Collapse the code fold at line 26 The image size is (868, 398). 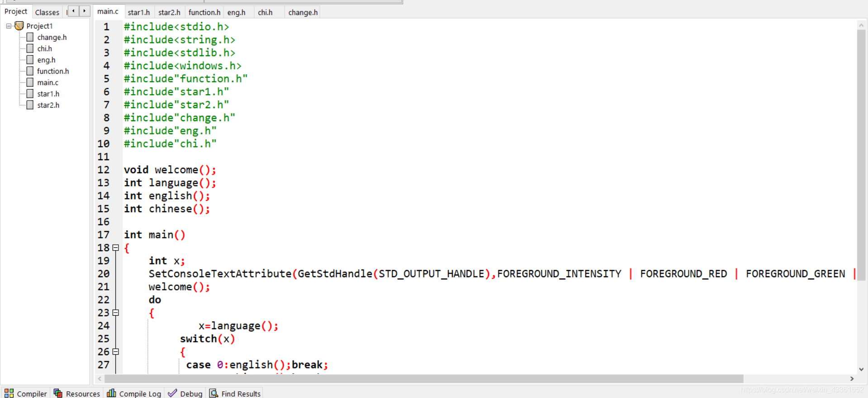click(x=116, y=351)
